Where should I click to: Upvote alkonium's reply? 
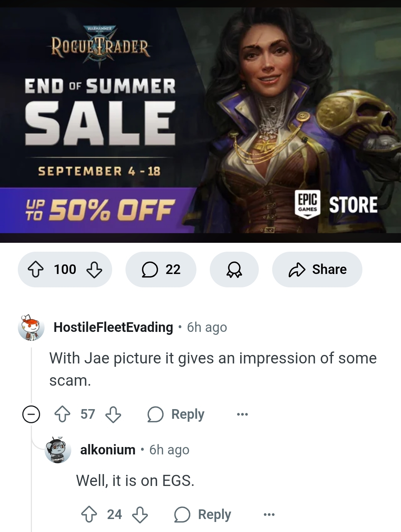(x=89, y=515)
